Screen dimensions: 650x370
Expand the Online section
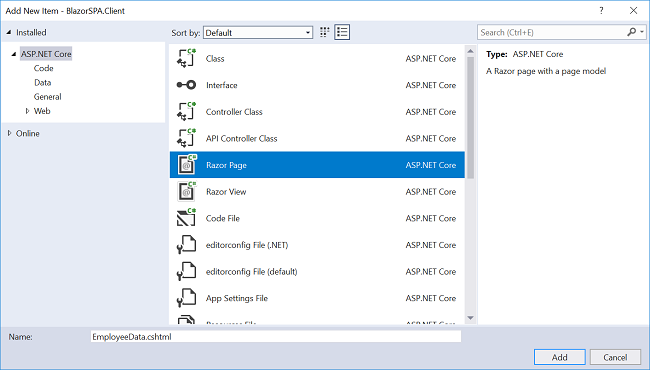(9, 133)
